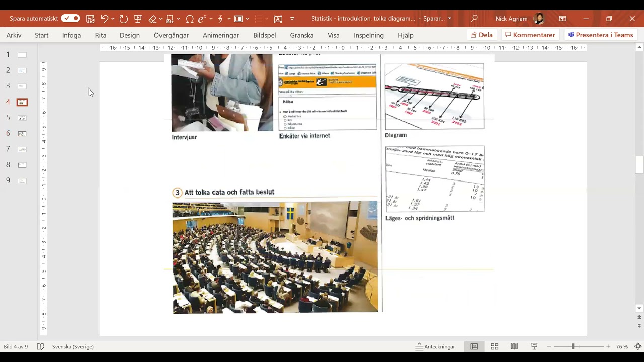Viewport: 644px width, 362px height.
Task: Select slide 5 thumbnail
Action: pos(22,118)
